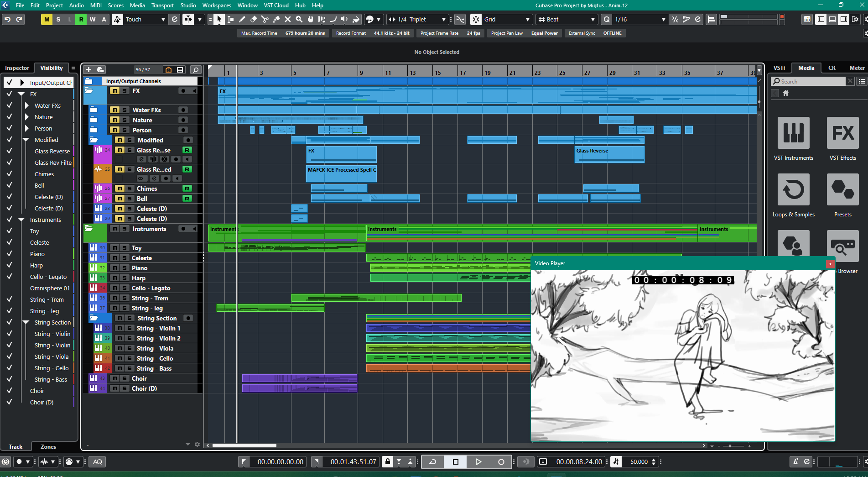Select the Draw pencil tool
Screen dimensions: 868x477
tap(242, 19)
